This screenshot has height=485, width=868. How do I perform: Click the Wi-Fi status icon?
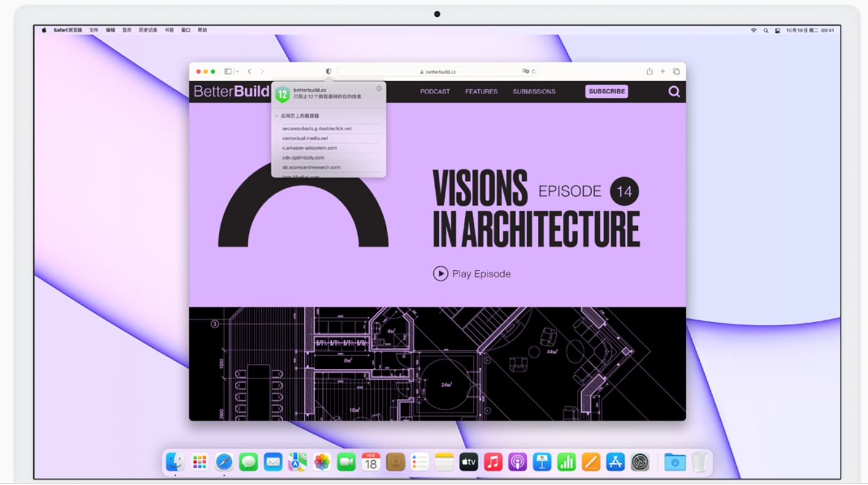(753, 30)
